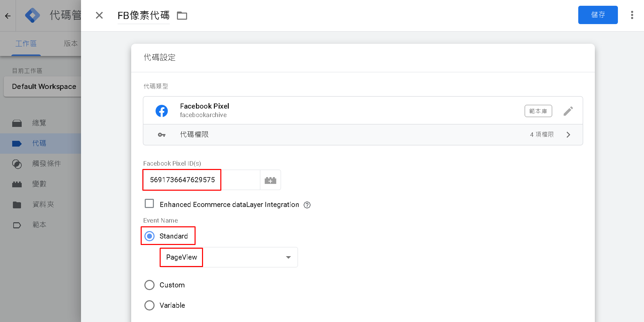Close the tag editor panel
Image resolution: width=644 pixels, height=322 pixels.
click(x=99, y=15)
